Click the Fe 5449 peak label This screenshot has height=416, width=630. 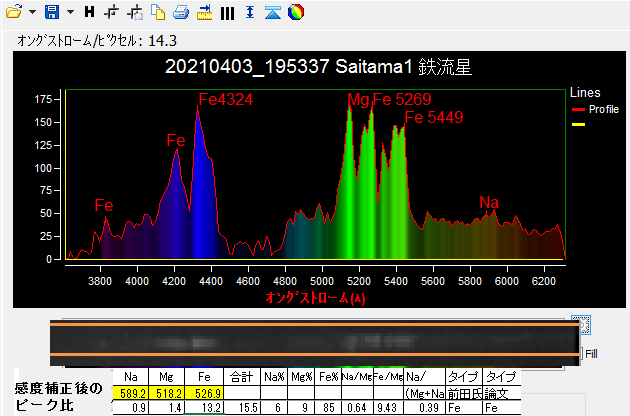[434, 117]
